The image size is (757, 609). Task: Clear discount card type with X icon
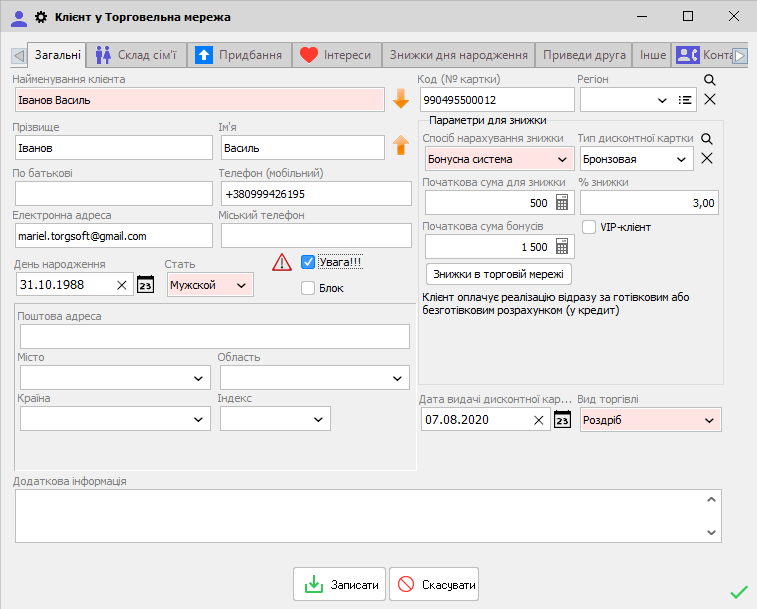pyautogui.click(x=706, y=158)
